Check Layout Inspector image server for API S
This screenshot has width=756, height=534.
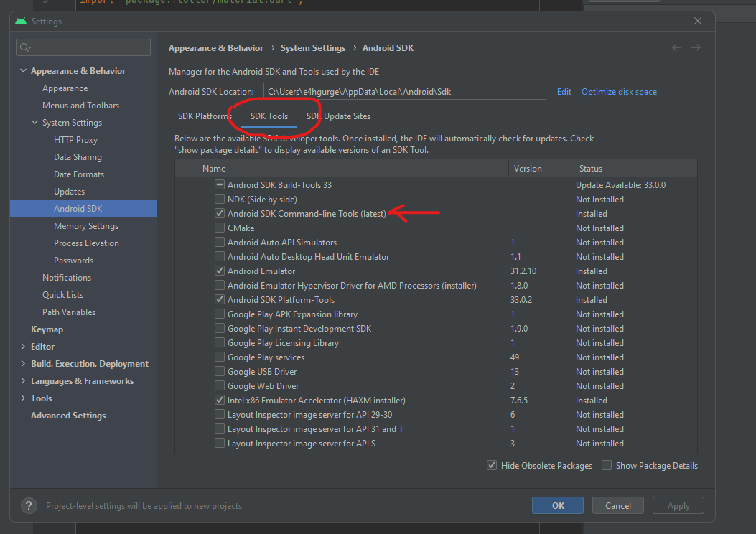(x=220, y=443)
